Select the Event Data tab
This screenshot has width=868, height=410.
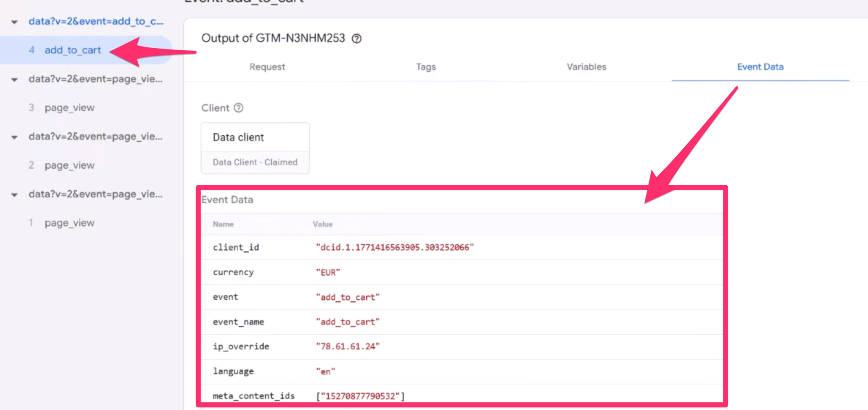[760, 67]
